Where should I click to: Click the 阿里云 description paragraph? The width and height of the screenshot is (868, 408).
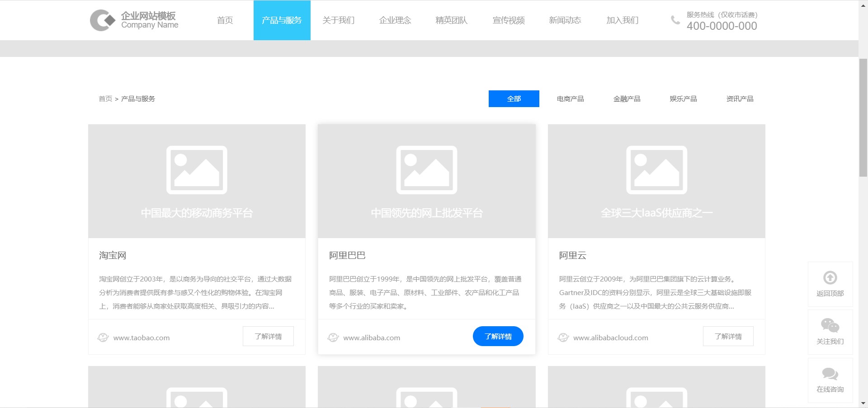click(x=655, y=292)
